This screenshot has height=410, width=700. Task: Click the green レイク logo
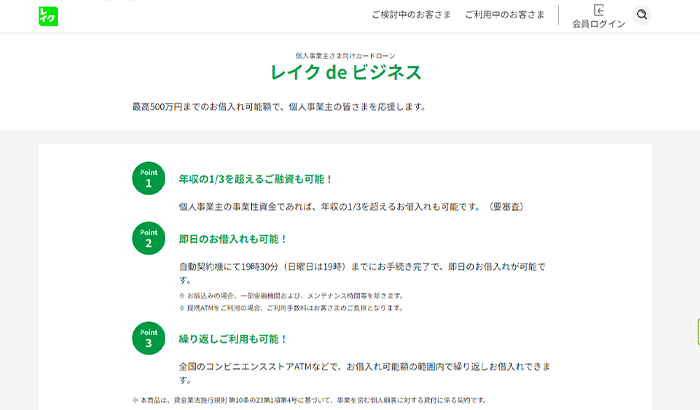tap(48, 17)
